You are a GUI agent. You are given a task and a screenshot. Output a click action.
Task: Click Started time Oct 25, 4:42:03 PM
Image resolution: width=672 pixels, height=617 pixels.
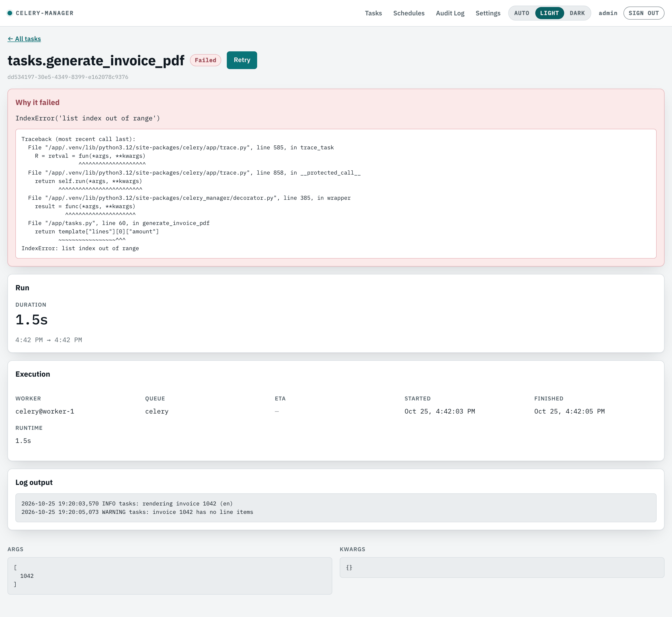point(440,411)
